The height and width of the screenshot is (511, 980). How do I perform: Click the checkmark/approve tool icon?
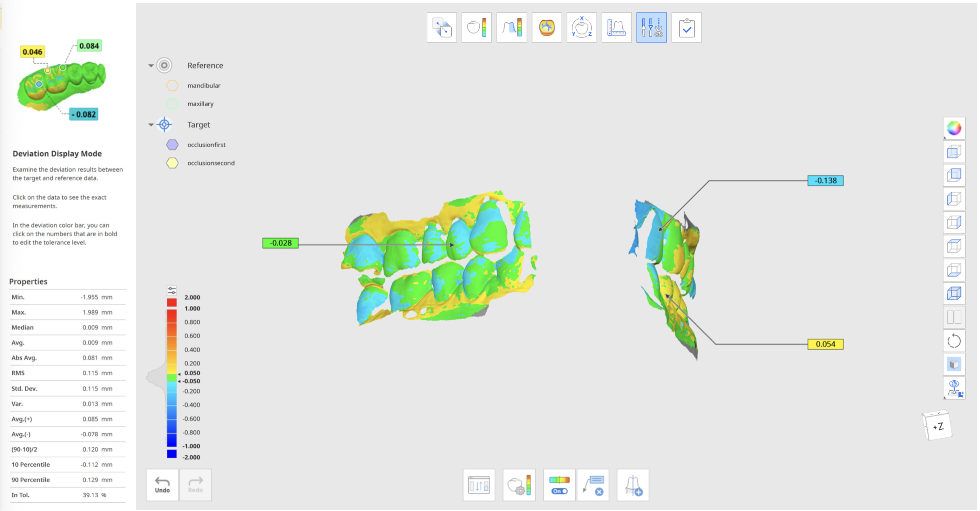(x=686, y=27)
